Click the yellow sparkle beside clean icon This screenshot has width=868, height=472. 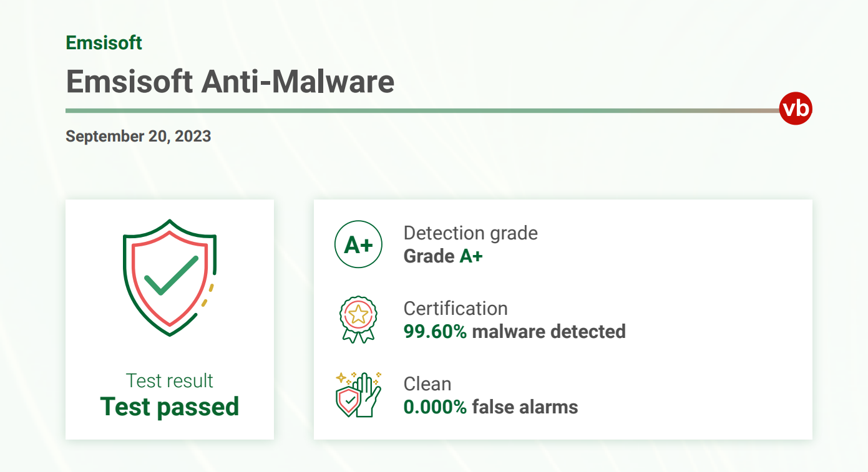coord(341,378)
